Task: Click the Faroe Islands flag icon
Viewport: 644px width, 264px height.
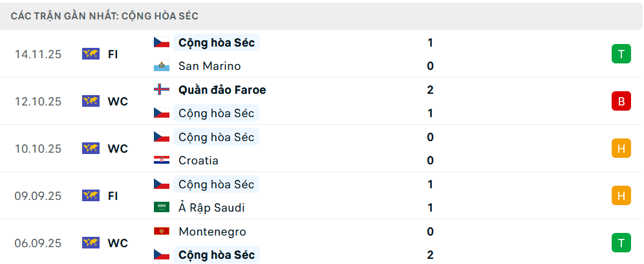Action: click(161, 90)
